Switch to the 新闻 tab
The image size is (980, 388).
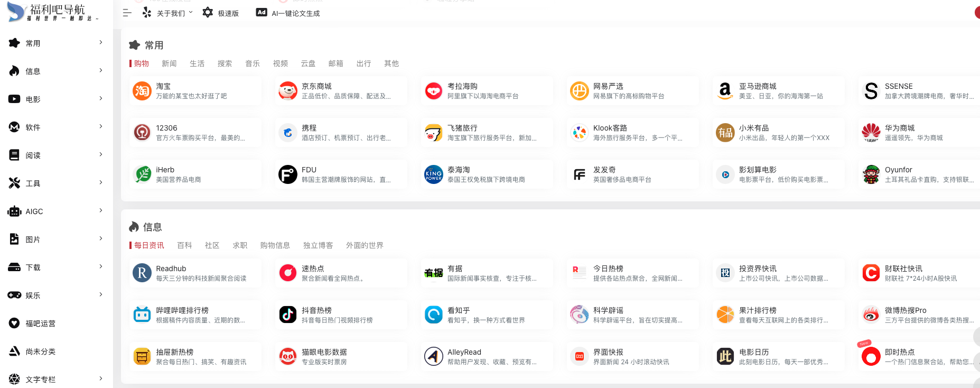169,63
